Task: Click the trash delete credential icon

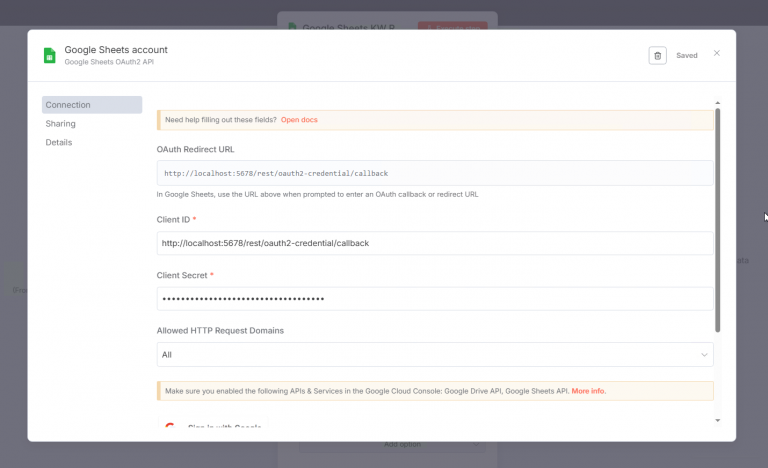Action: click(x=657, y=56)
